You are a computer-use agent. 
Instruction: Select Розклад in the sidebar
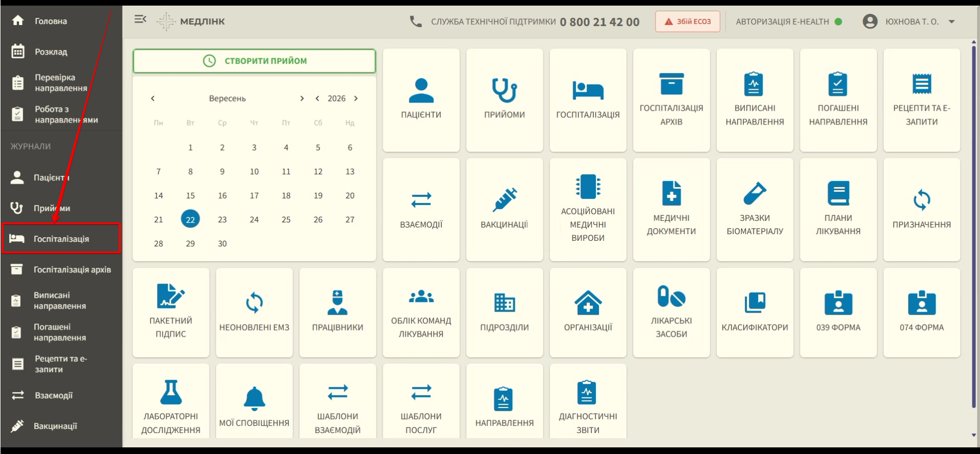[61, 52]
